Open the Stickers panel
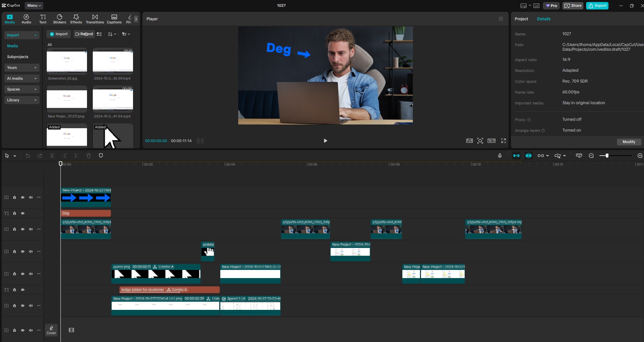This screenshot has height=342, width=644. (x=60, y=19)
